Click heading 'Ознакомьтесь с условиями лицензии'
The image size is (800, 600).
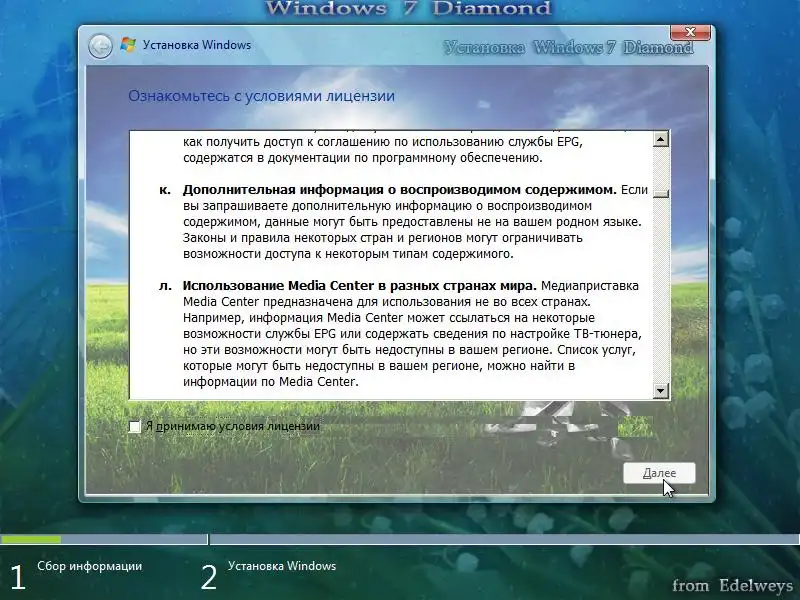click(x=261, y=96)
